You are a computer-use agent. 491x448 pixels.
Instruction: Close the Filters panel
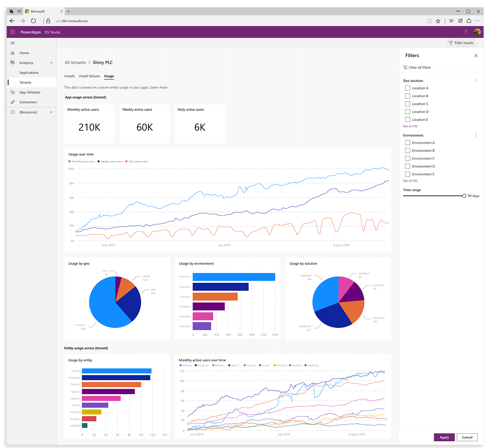click(476, 55)
